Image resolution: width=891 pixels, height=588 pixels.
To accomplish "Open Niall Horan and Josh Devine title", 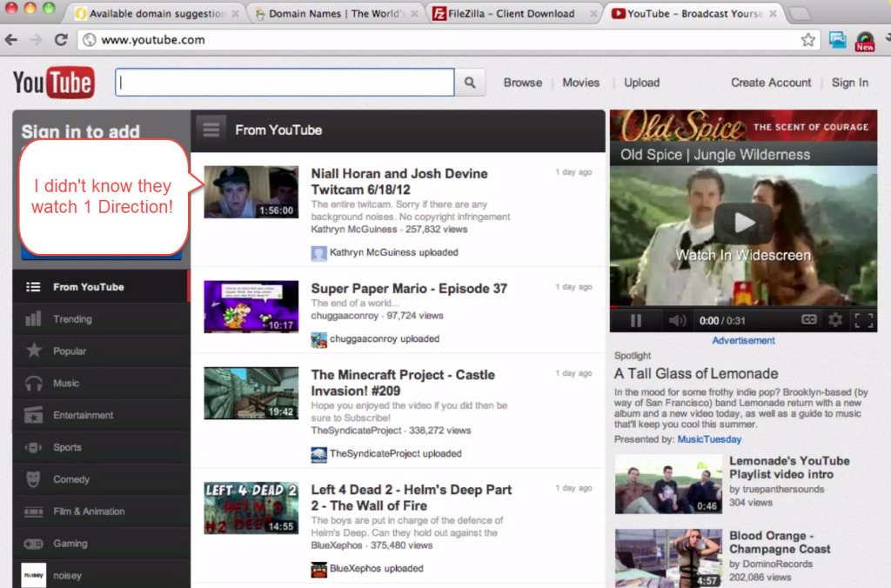I will [399, 181].
